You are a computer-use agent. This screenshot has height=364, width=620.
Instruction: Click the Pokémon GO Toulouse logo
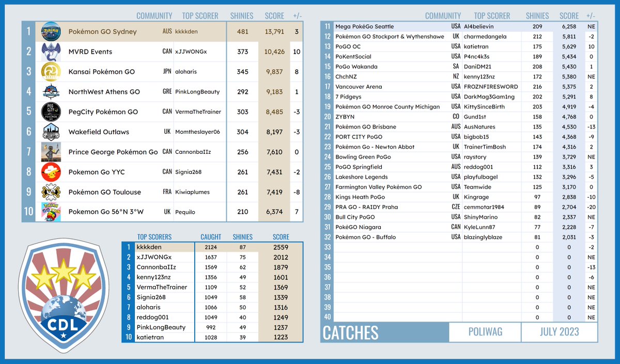click(x=51, y=192)
